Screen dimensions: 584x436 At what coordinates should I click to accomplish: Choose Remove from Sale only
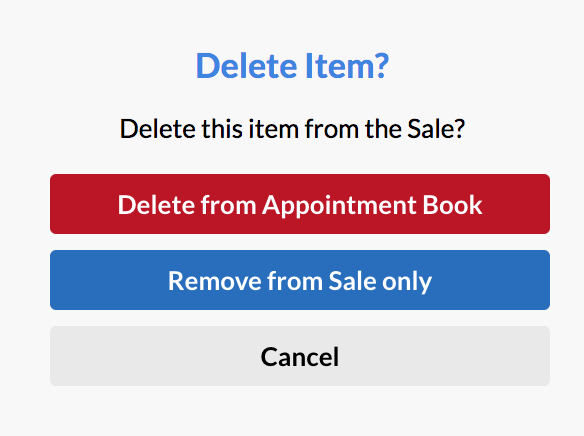300,280
